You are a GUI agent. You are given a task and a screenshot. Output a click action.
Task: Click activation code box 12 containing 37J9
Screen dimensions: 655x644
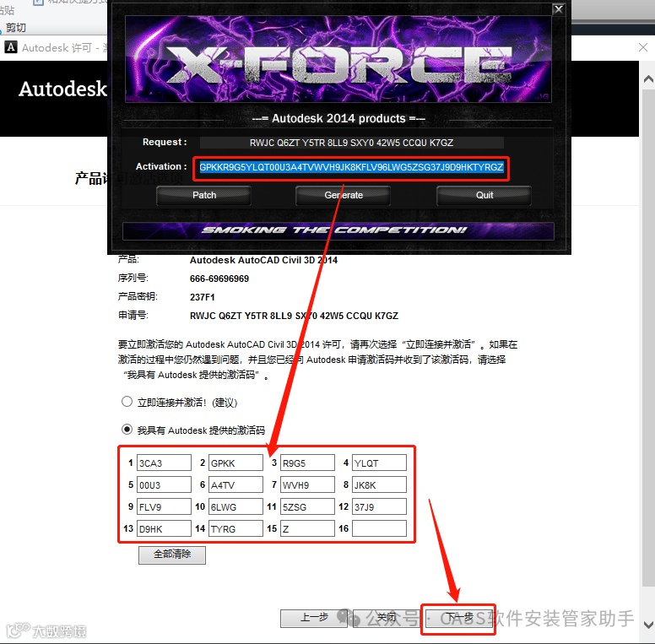coord(379,506)
